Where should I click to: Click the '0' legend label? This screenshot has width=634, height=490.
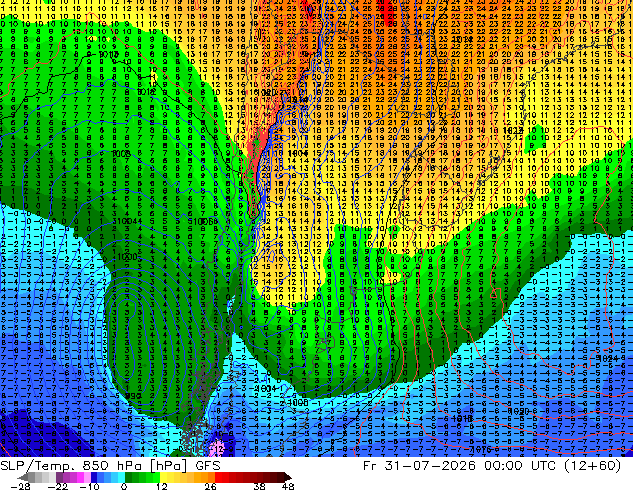click(x=124, y=486)
